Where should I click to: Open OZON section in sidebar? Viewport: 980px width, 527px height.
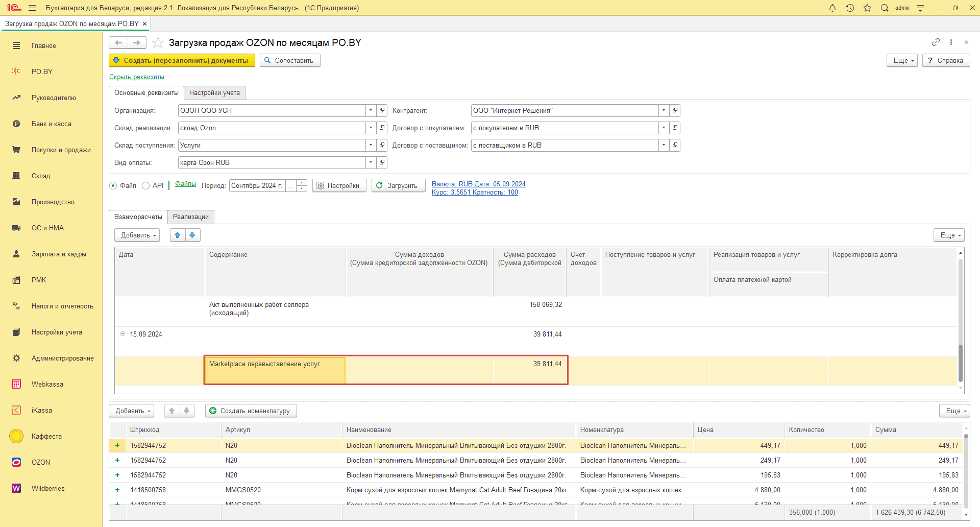pyautogui.click(x=41, y=462)
